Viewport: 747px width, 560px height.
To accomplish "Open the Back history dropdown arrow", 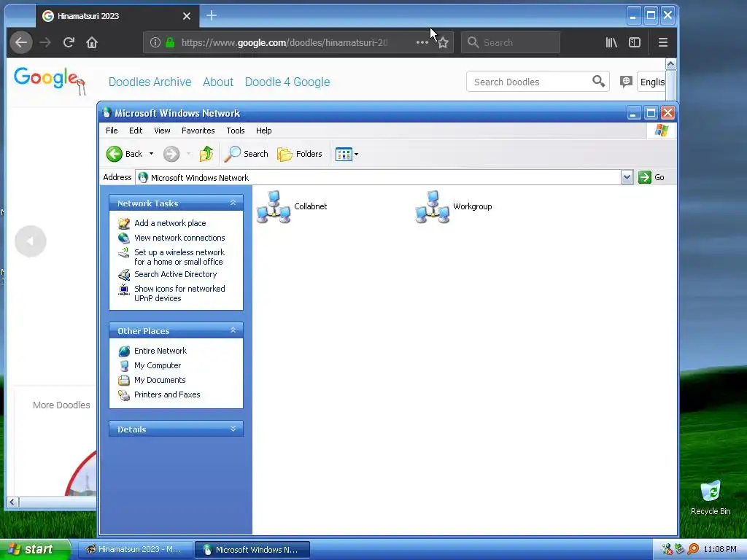I will coord(152,154).
